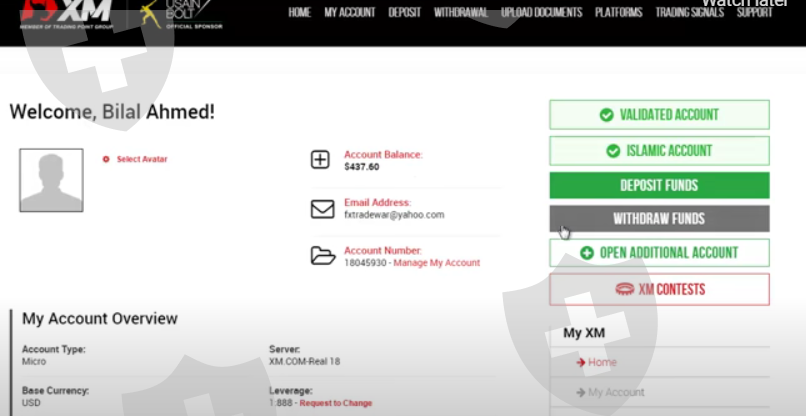
Task: Click the Account Number label
Action: [x=383, y=250]
